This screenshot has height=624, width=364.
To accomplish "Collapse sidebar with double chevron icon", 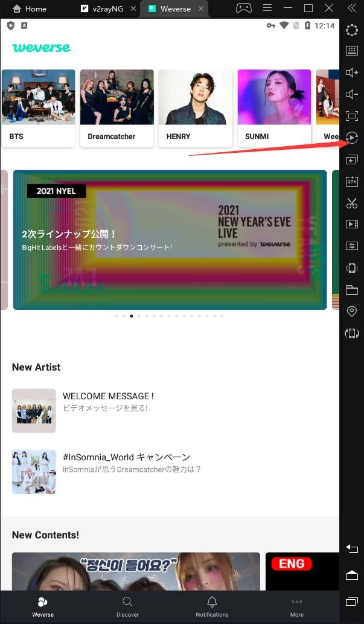I will coord(352,8).
